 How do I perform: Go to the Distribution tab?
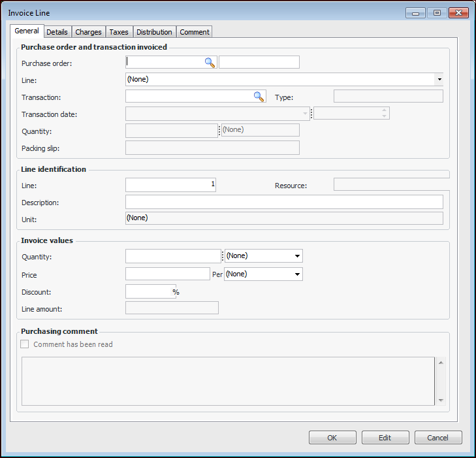[x=154, y=32]
